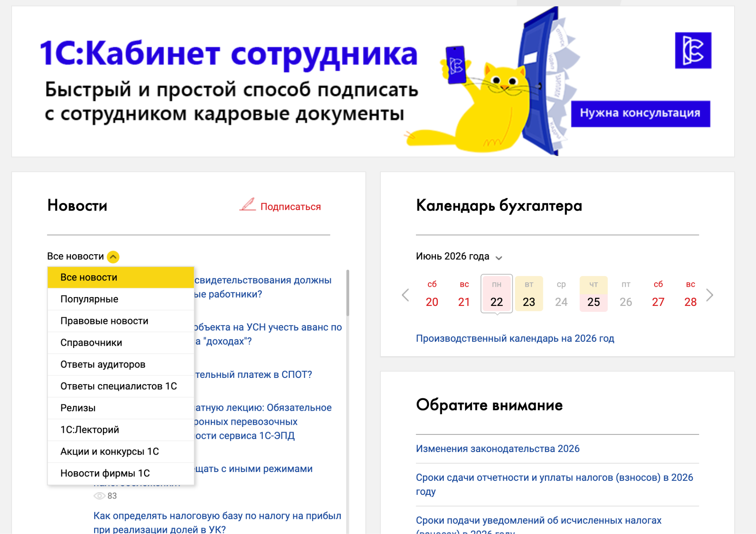756x534 pixels.
Task: Select Monday 22 in calendar
Action: click(496, 294)
